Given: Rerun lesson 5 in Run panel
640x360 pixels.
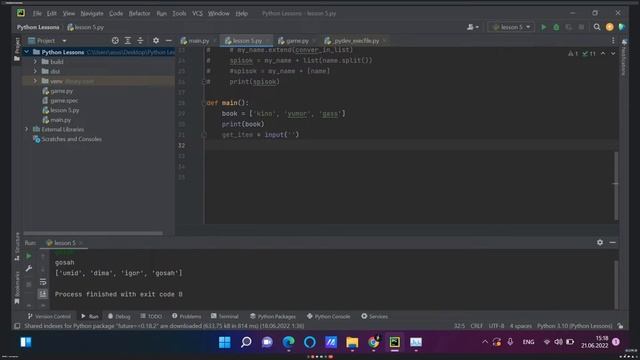Looking at the screenshot, I should (x=29, y=256).
